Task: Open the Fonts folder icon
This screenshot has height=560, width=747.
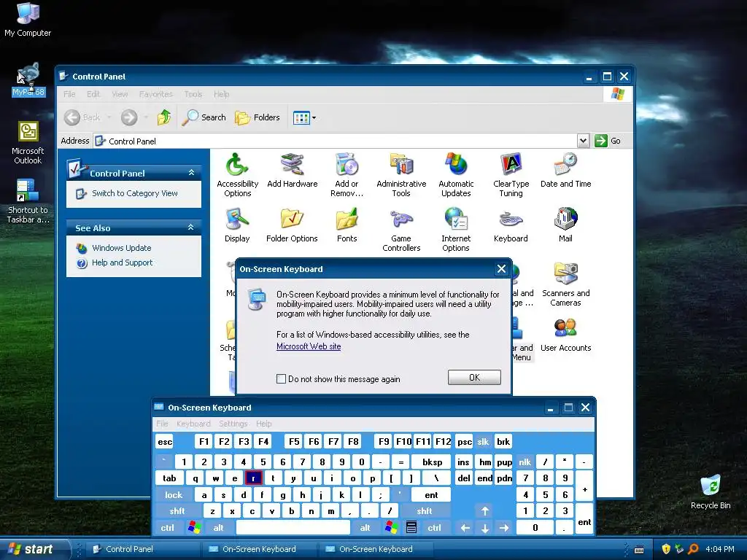Action: coord(347,225)
